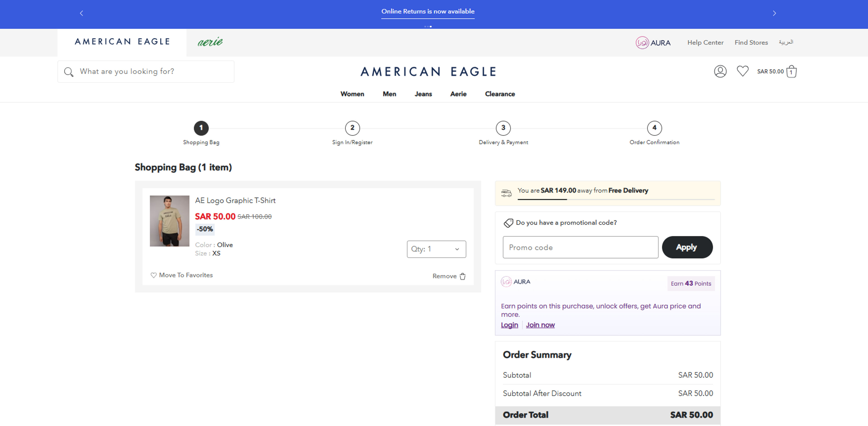Open Help Center

(x=705, y=43)
